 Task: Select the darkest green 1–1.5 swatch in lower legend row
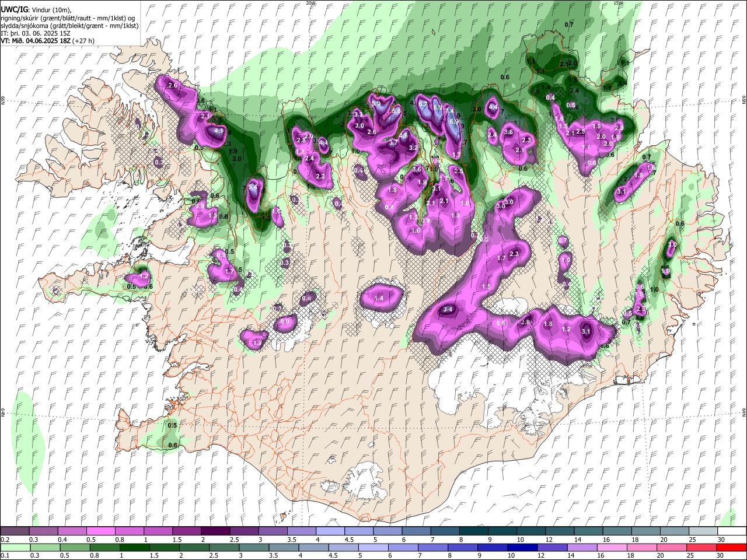(x=135, y=548)
